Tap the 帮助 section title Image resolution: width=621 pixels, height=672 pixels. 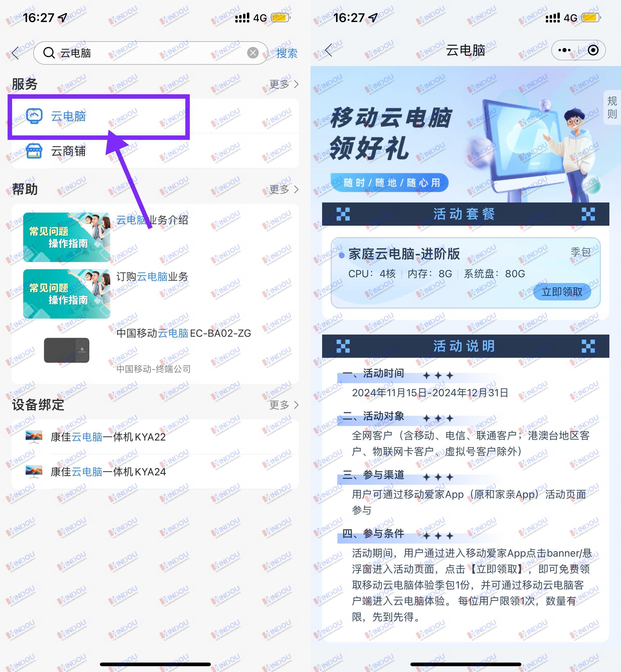tap(24, 189)
